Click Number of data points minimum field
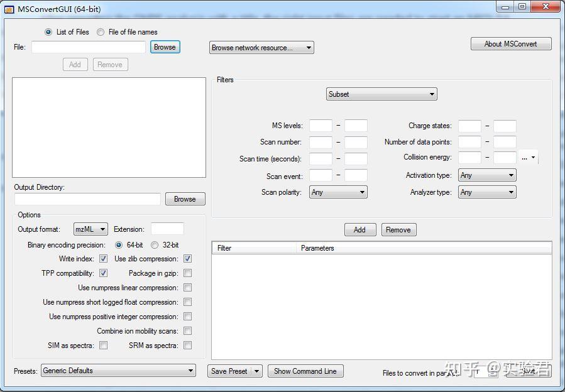 click(x=469, y=142)
